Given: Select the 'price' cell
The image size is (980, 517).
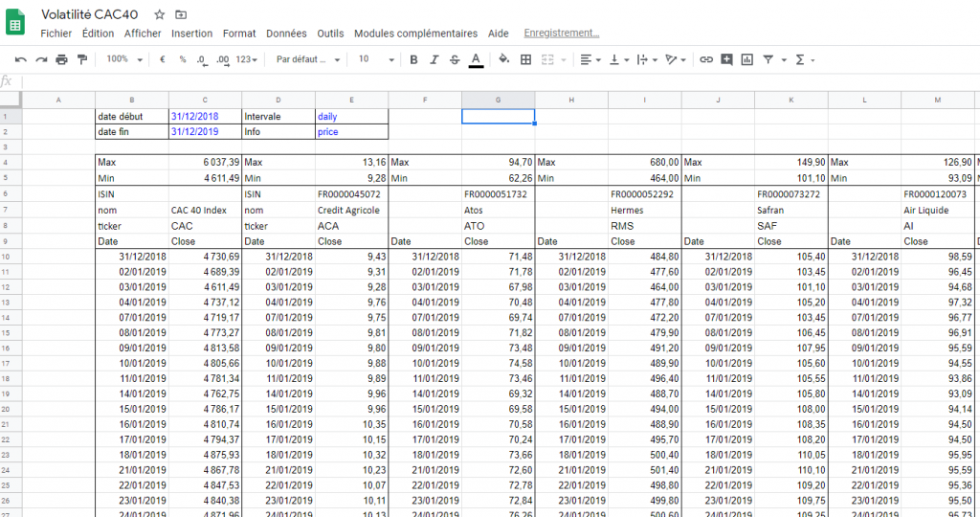Looking at the screenshot, I should [x=351, y=132].
